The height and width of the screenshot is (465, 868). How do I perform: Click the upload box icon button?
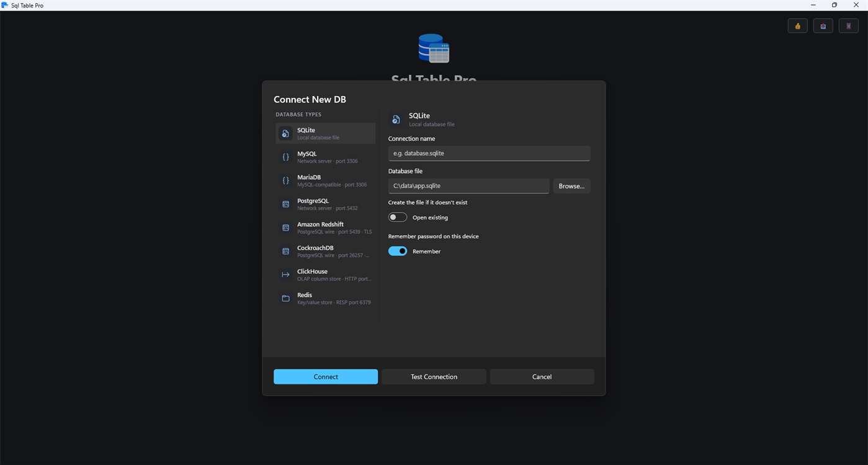tap(823, 26)
